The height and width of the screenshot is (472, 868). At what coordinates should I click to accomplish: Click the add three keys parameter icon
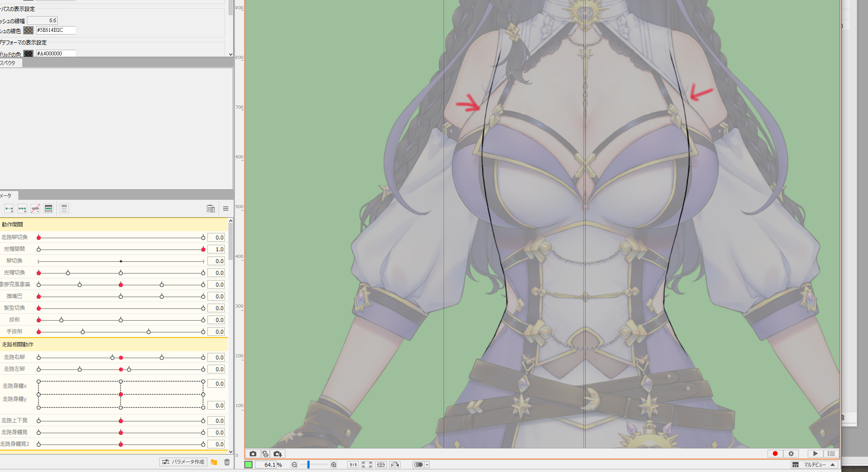pos(22,209)
